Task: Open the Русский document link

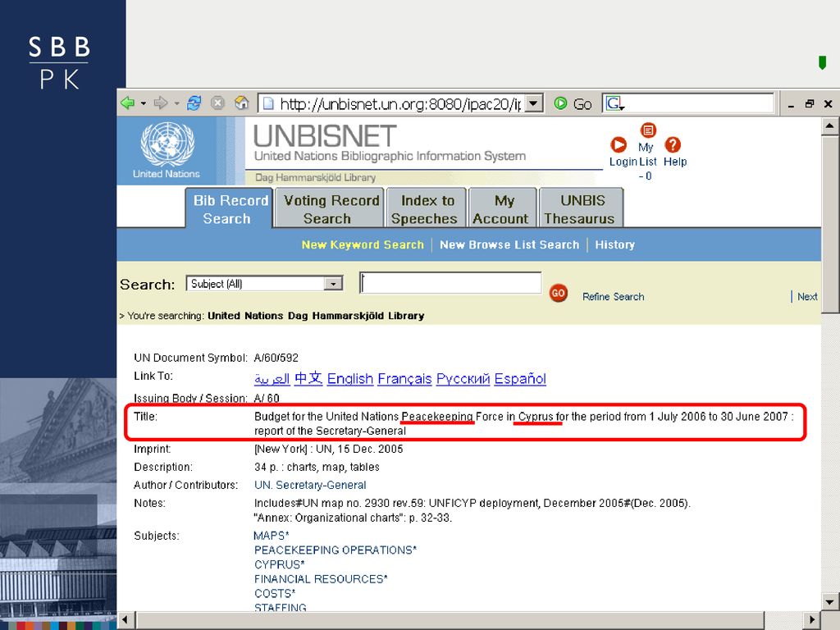Action: (463, 379)
